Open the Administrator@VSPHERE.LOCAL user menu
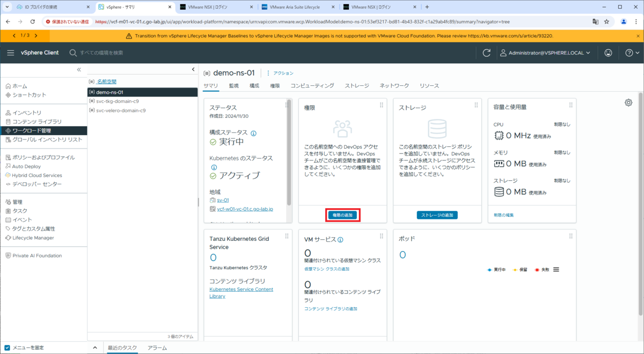 point(545,53)
